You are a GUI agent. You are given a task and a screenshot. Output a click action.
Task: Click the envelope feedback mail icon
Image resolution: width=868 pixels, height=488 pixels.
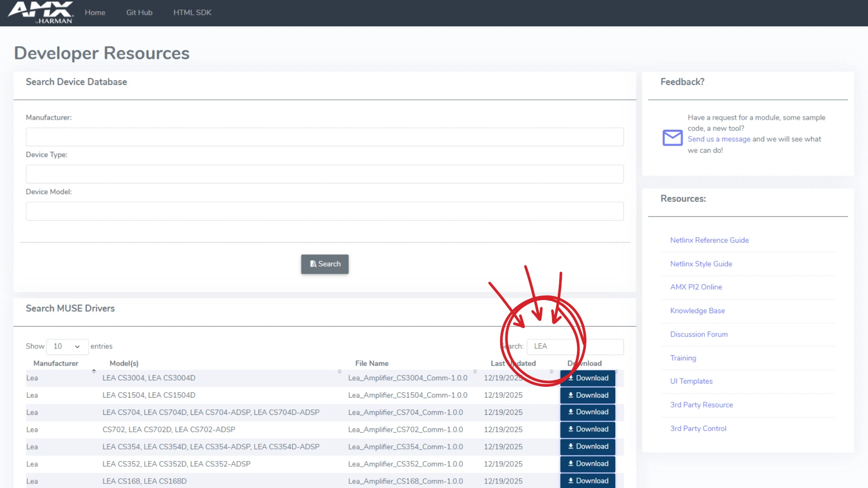[x=672, y=137]
